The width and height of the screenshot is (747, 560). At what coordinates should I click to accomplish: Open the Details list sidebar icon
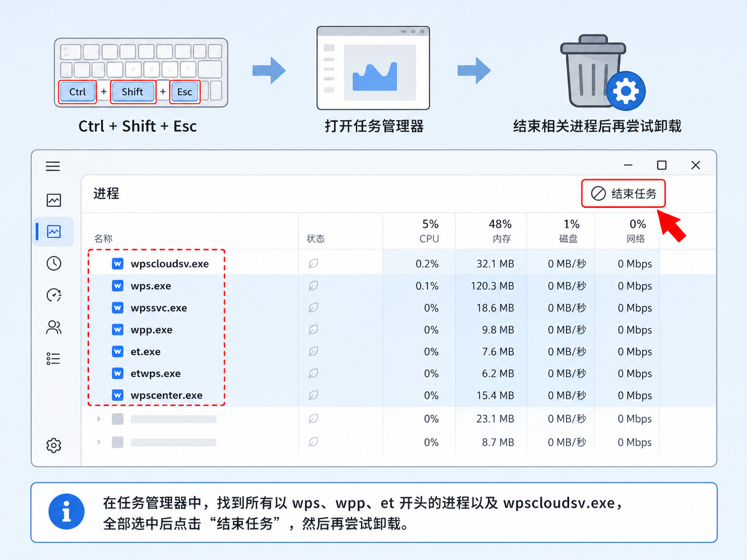53,359
